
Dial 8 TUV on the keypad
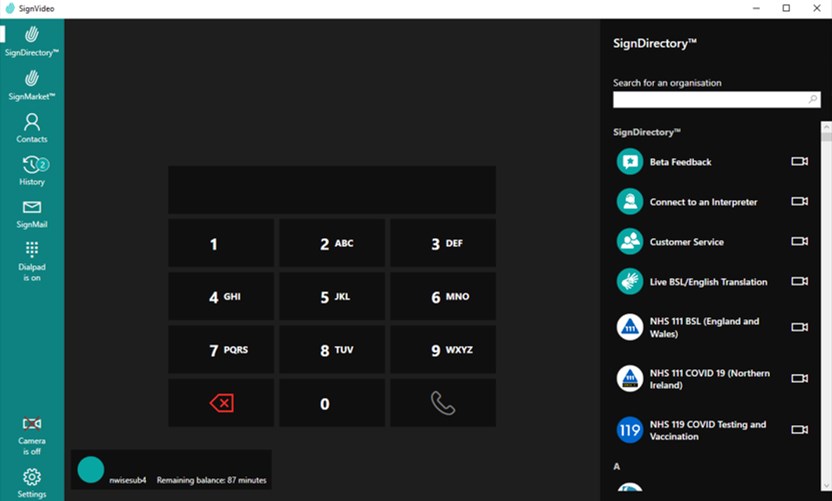click(x=332, y=349)
